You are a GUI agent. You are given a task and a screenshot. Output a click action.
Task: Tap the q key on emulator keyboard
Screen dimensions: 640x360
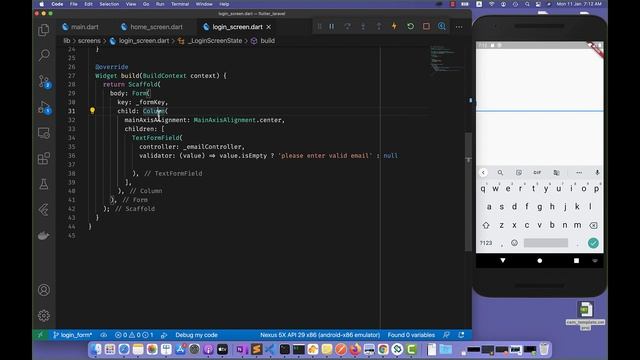click(483, 189)
